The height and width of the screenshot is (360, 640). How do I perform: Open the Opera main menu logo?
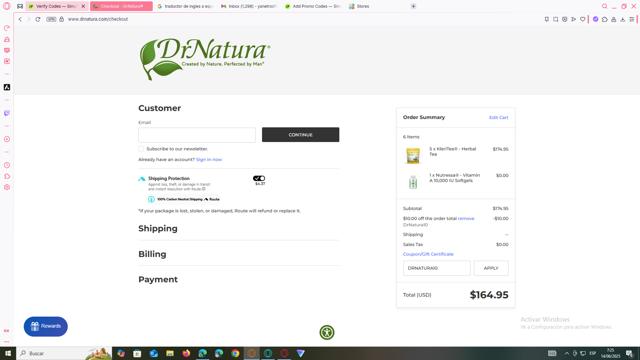pos(7,6)
